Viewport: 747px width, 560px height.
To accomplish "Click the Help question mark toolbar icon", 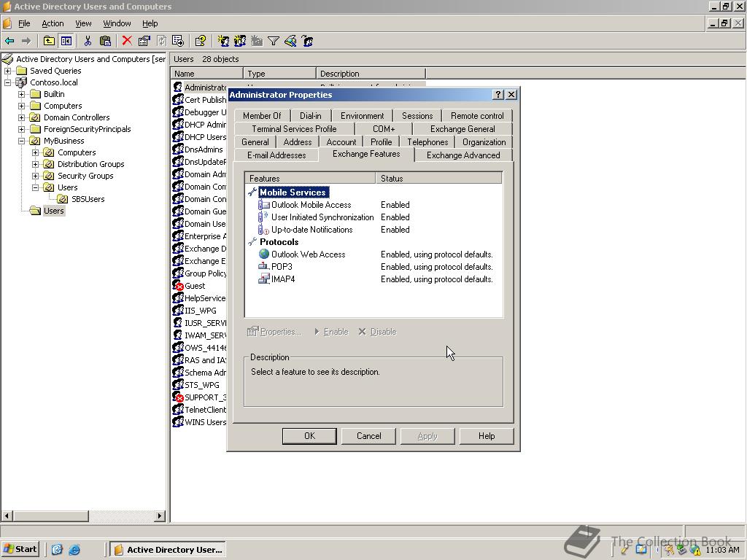I will click(200, 41).
